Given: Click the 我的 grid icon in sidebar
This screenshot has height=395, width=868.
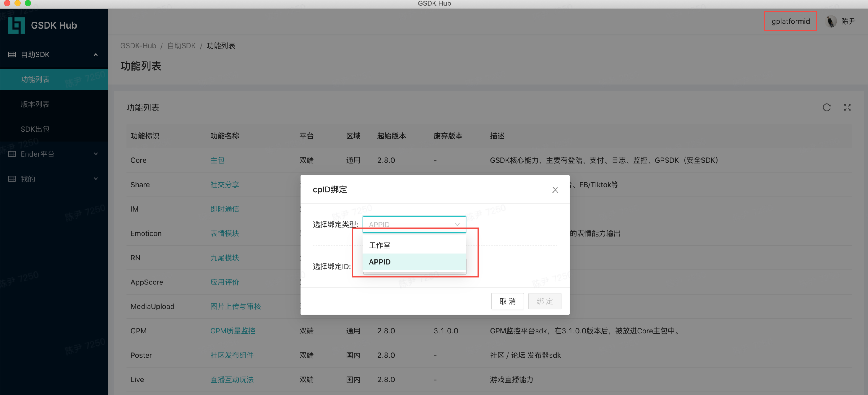Looking at the screenshot, I should click(x=12, y=179).
